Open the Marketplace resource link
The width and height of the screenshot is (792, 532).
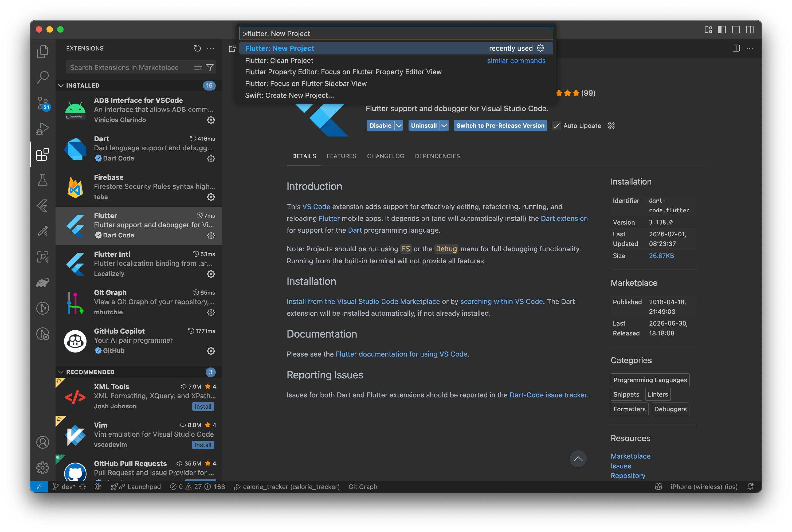click(630, 456)
